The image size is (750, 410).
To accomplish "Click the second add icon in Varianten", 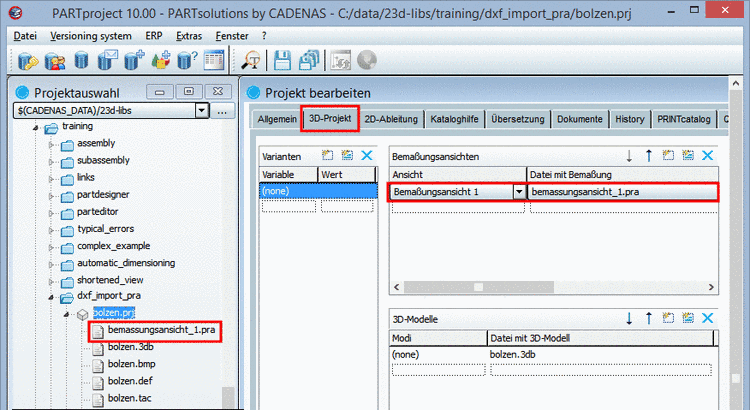I will coord(347,155).
